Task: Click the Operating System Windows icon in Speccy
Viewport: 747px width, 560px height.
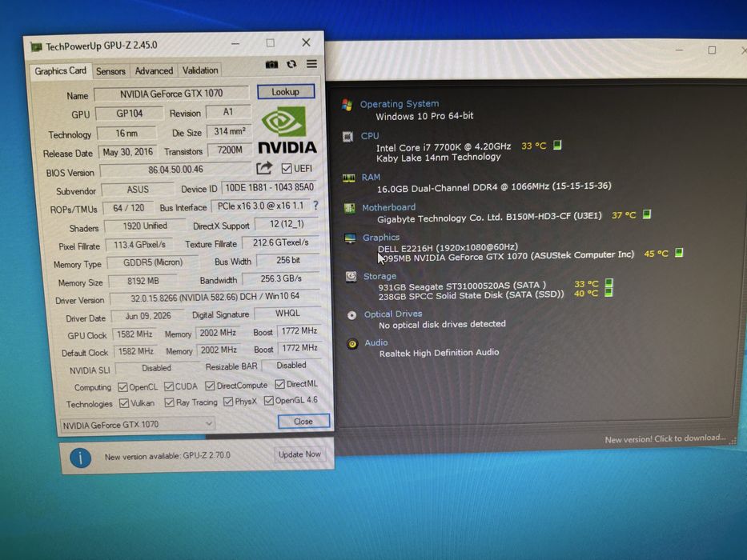Action: pos(347,105)
